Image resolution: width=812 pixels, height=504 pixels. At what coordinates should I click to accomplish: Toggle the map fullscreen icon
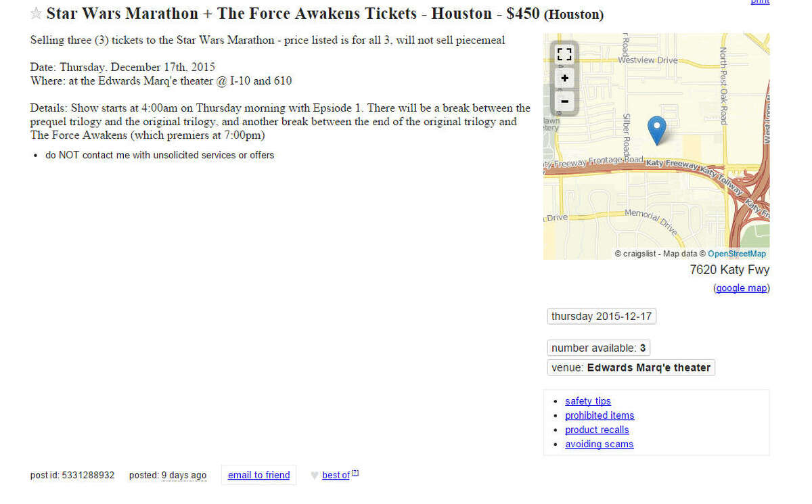click(x=564, y=55)
